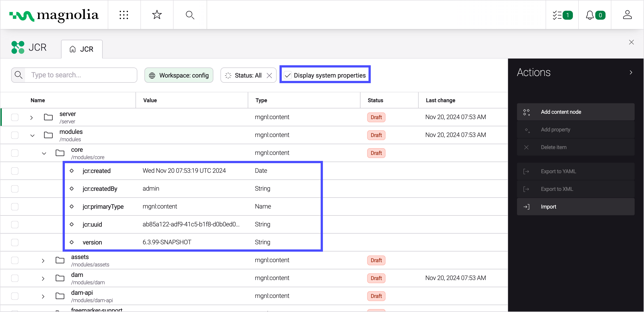Image resolution: width=644 pixels, height=312 pixels.
Task: Check the assets row checkbox
Action: click(x=15, y=260)
